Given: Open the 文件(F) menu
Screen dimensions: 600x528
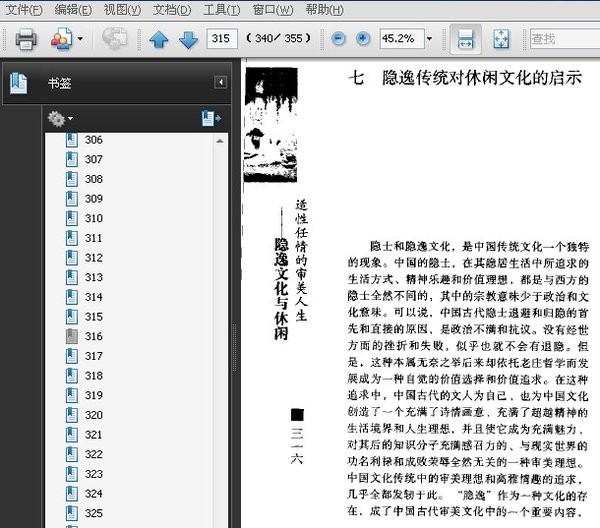Looking at the screenshot, I should [24, 10].
